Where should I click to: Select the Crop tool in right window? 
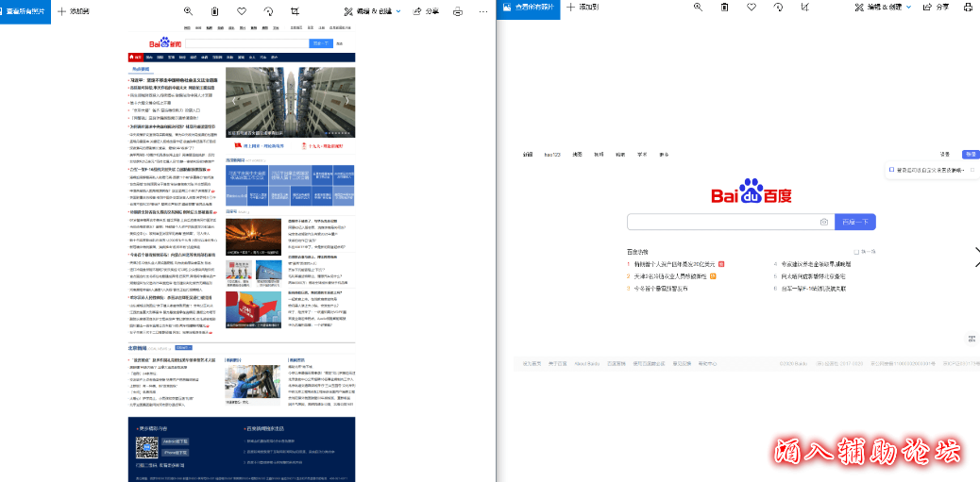pyautogui.click(x=805, y=7)
